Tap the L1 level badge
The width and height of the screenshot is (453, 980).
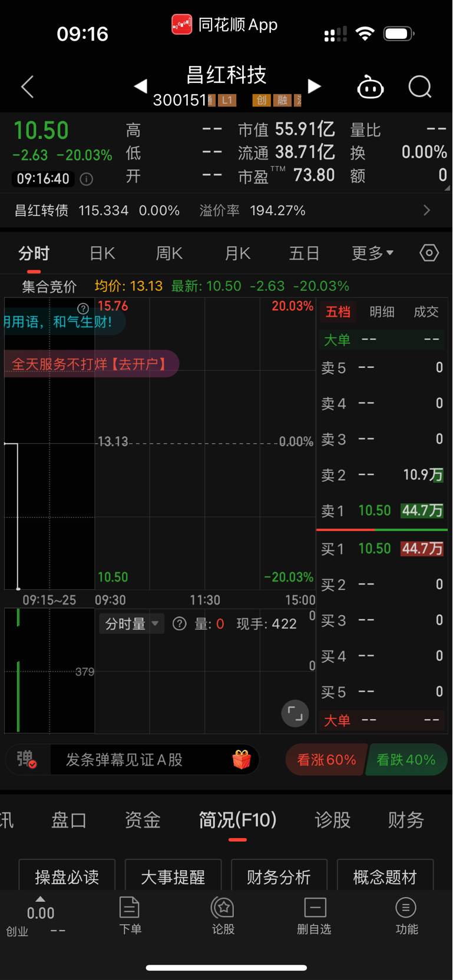pyautogui.click(x=227, y=100)
